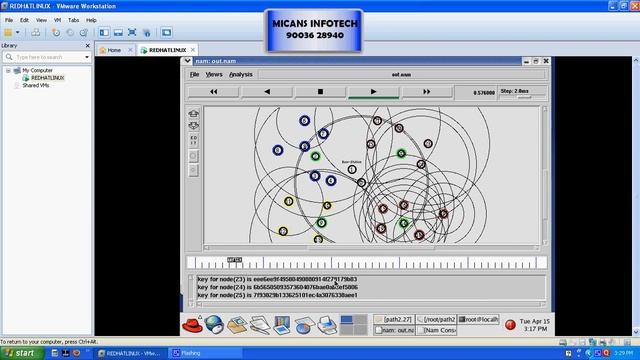
Task: Click the nam window menu arrow
Action: click(x=187, y=61)
